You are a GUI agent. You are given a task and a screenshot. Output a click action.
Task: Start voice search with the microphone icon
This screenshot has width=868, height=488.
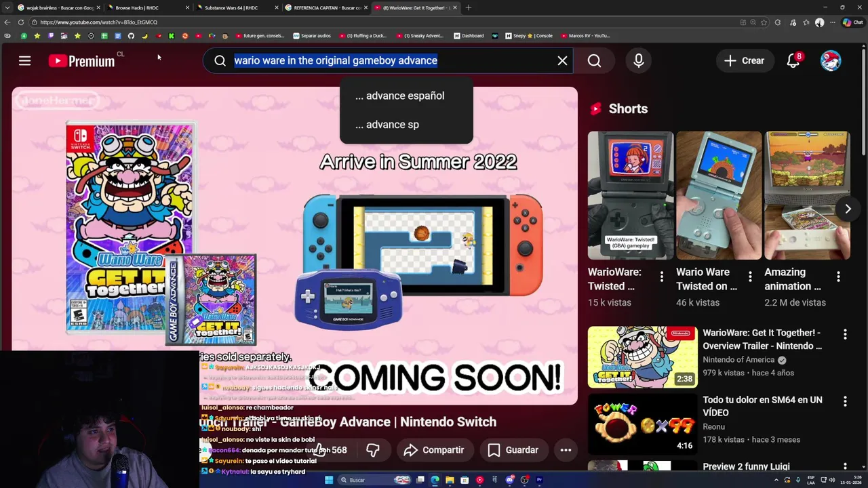pos(638,61)
